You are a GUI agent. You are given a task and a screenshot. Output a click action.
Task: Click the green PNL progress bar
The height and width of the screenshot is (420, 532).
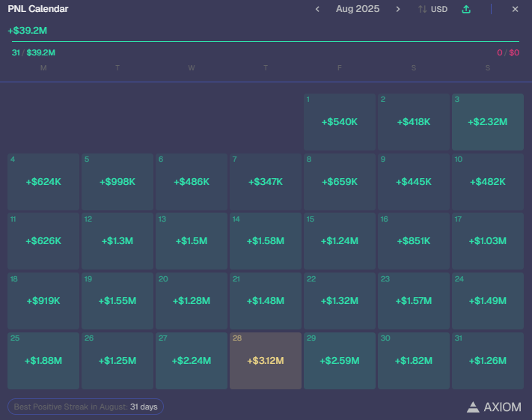pos(266,41)
